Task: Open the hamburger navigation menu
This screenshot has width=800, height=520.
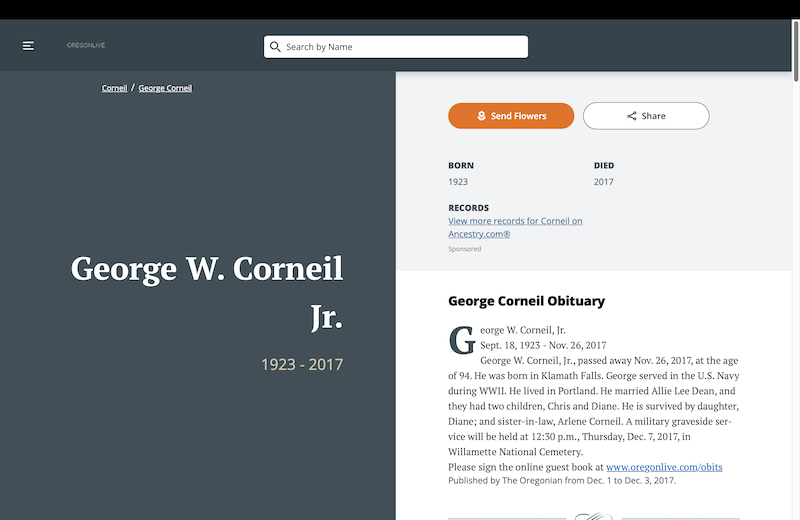Action: pos(28,46)
